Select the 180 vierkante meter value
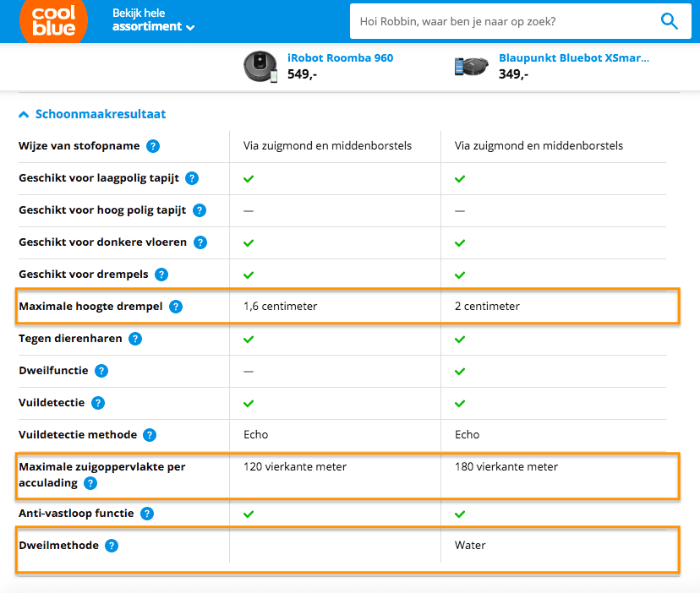The height and width of the screenshot is (593, 700). 506,467
